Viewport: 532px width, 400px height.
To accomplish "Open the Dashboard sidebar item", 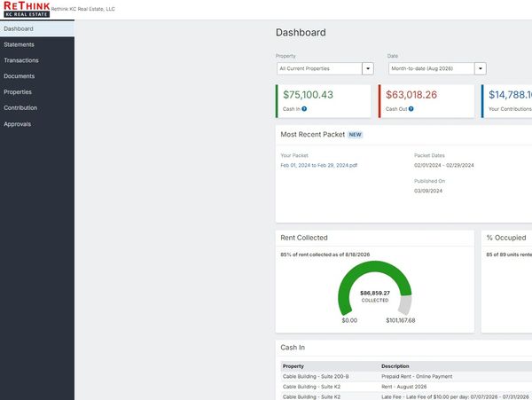I will 37,29.
